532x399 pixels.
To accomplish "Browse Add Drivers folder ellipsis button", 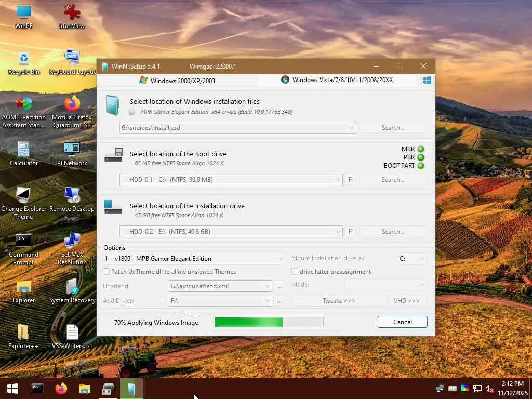I will click(x=279, y=301).
